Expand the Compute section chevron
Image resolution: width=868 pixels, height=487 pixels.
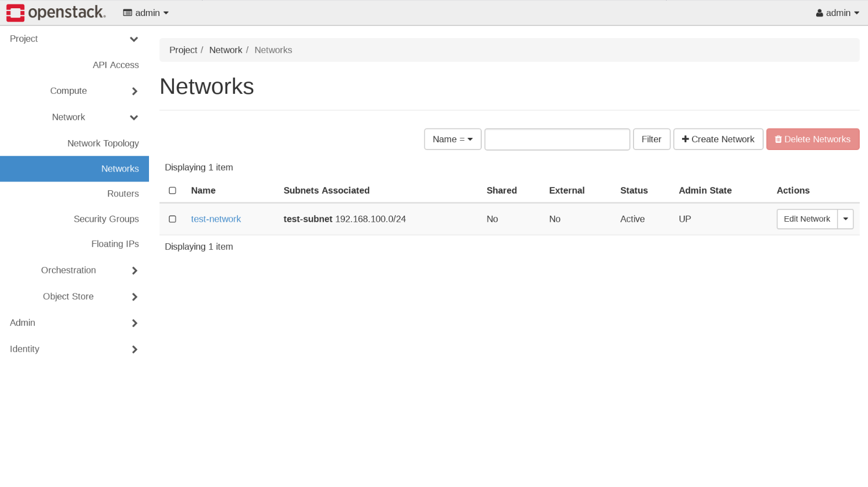click(x=134, y=91)
